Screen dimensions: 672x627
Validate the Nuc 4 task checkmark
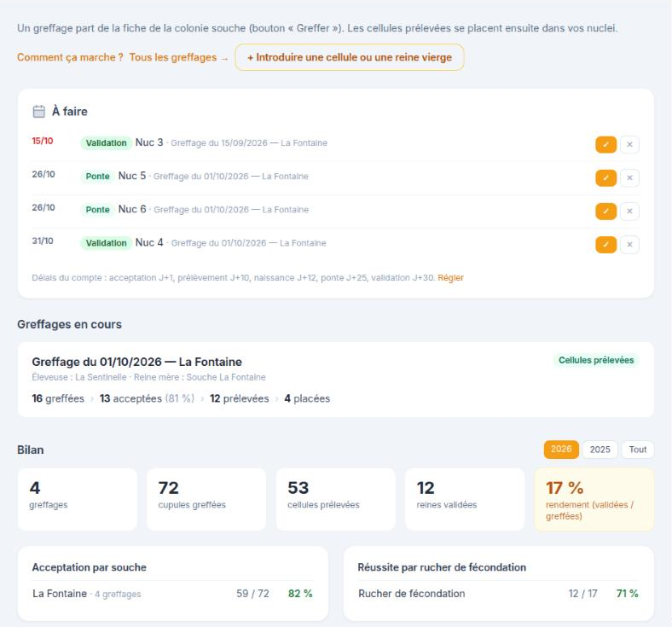(605, 245)
